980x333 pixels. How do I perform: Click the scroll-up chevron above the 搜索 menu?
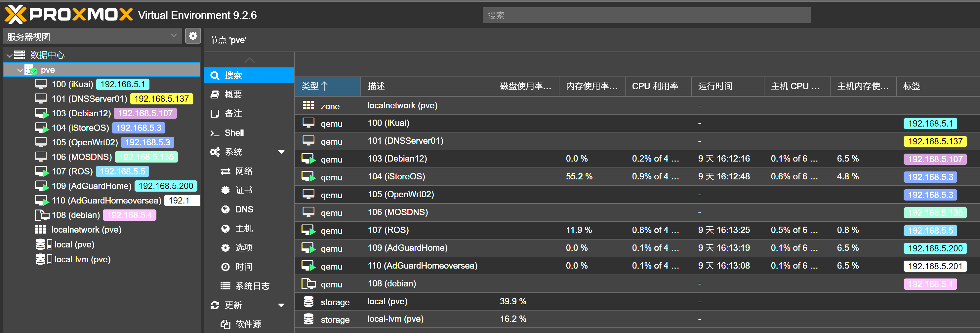pyautogui.click(x=250, y=60)
